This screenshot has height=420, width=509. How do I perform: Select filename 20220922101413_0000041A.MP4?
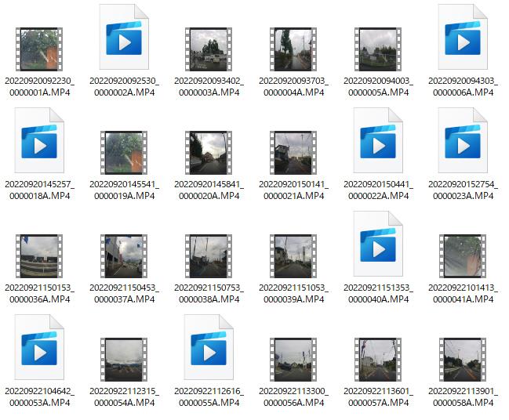464,294
